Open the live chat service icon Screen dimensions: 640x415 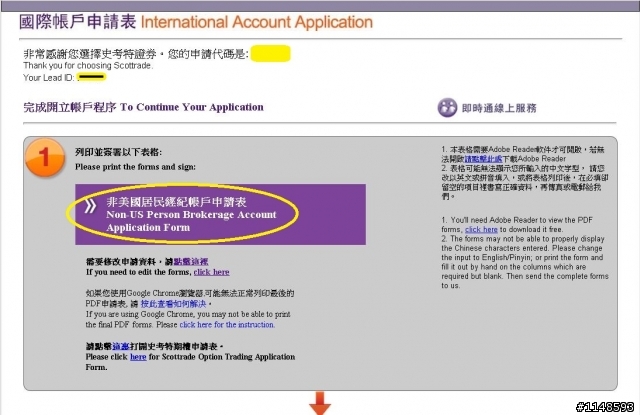click(x=447, y=108)
